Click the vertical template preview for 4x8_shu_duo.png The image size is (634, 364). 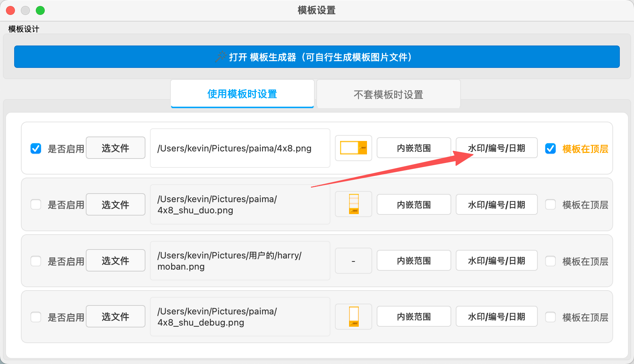(353, 204)
